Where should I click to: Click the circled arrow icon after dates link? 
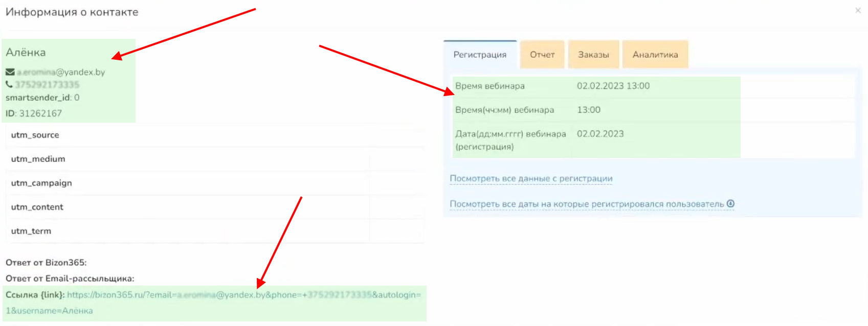[730, 204]
